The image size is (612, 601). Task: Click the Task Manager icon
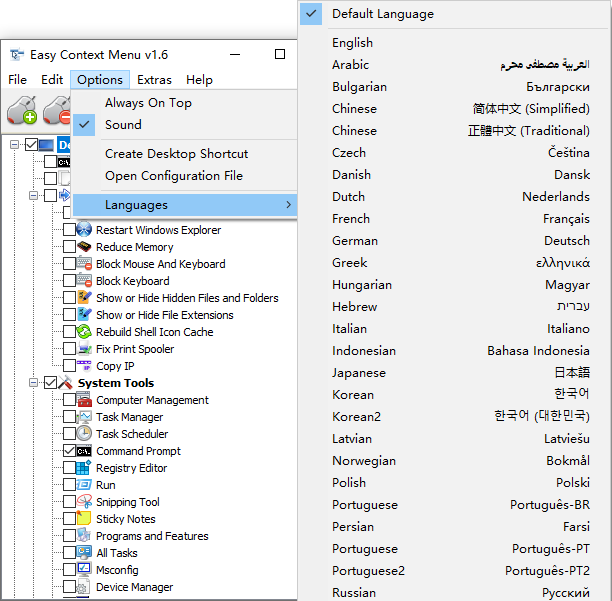[x=84, y=417]
